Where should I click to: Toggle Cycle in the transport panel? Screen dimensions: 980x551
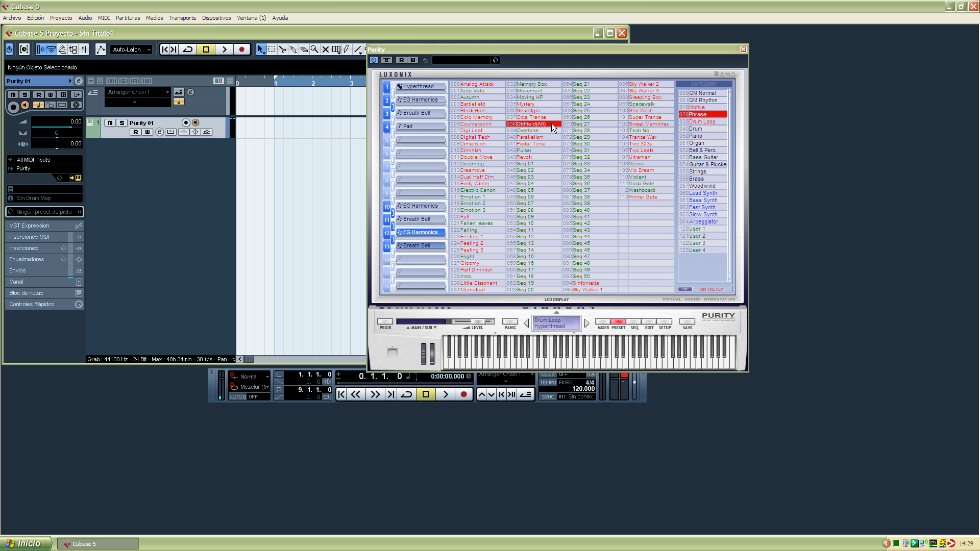(407, 394)
